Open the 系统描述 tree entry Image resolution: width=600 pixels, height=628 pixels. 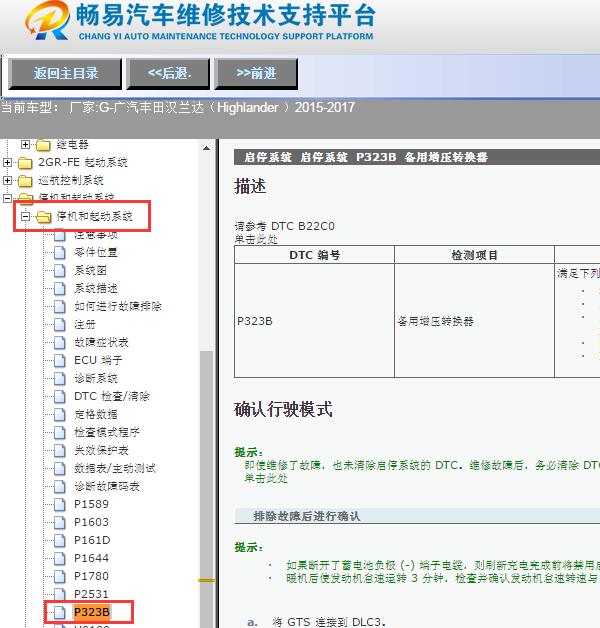(x=96, y=288)
